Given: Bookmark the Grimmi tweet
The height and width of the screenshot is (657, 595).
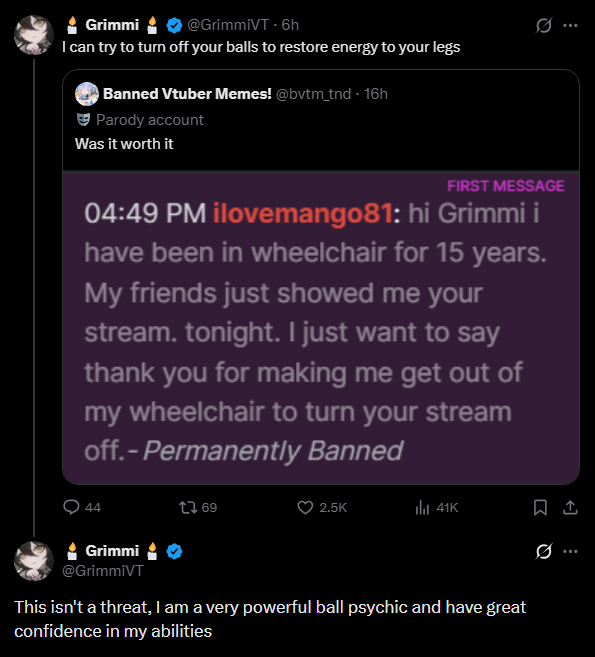Looking at the screenshot, I should tap(540, 507).
